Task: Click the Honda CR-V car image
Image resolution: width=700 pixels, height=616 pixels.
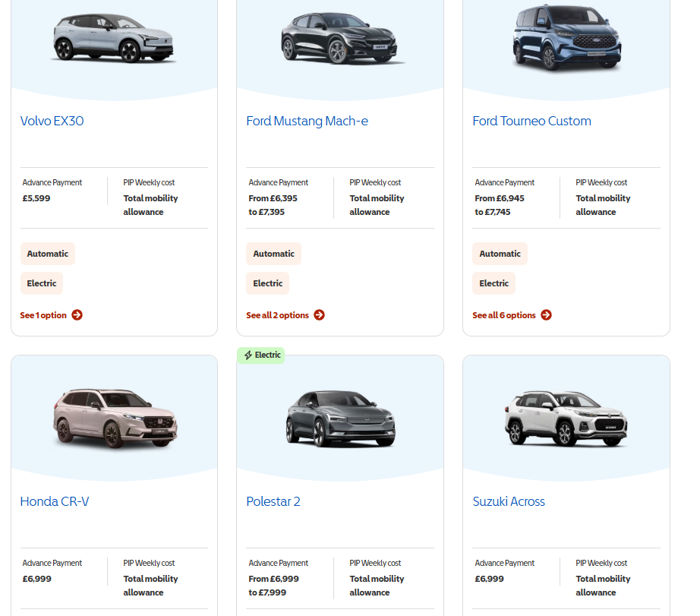Action: tap(115, 418)
